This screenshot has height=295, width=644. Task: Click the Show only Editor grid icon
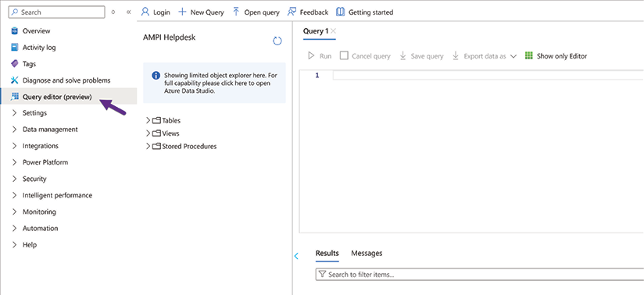coord(529,55)
